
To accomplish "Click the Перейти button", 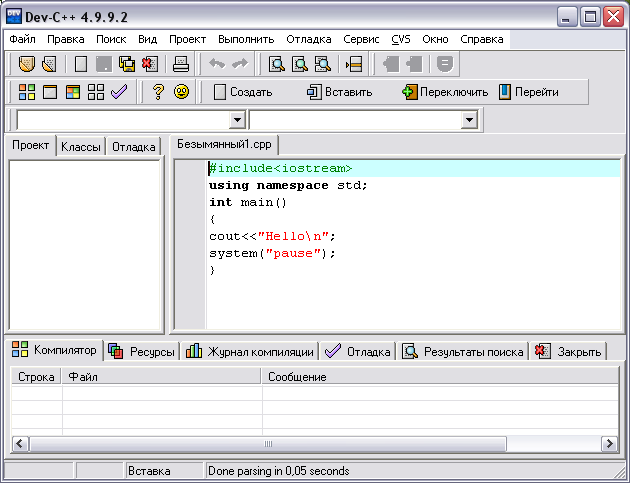I will [528, 92].
